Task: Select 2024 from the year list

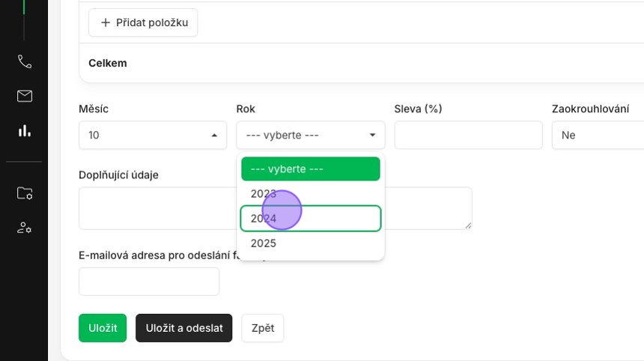Action: 311,219
